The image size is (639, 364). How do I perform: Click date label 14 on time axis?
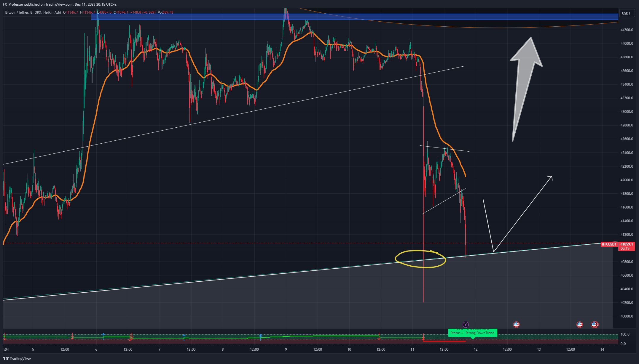602,349
